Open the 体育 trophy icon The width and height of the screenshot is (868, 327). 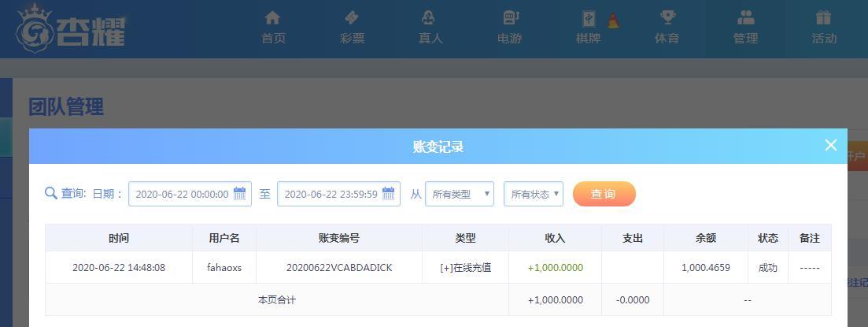(x=667, y=18)
